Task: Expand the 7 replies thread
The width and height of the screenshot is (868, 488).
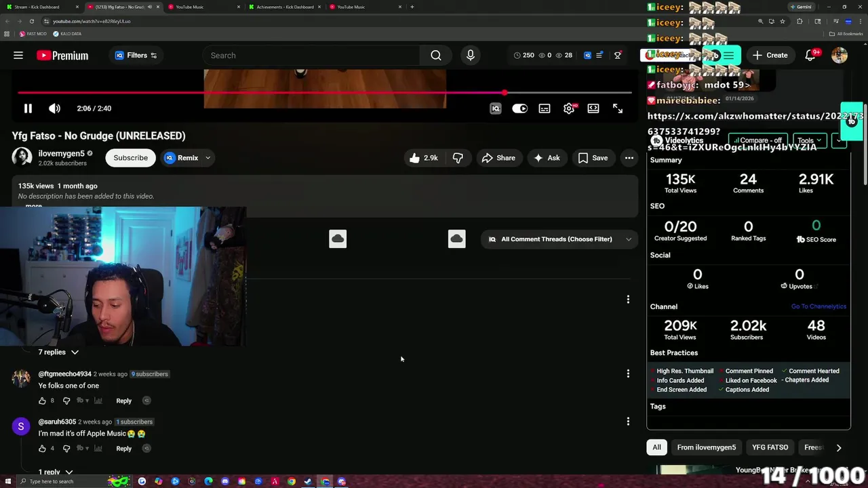Action: pos(58,352)
